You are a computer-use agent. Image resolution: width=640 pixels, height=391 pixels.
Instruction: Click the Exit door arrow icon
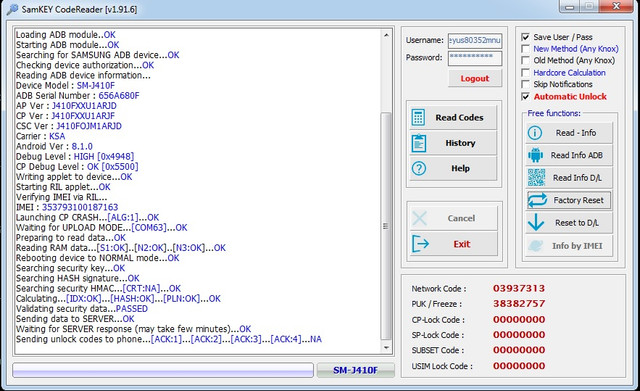pyautogui.click(x=420, y=244)
